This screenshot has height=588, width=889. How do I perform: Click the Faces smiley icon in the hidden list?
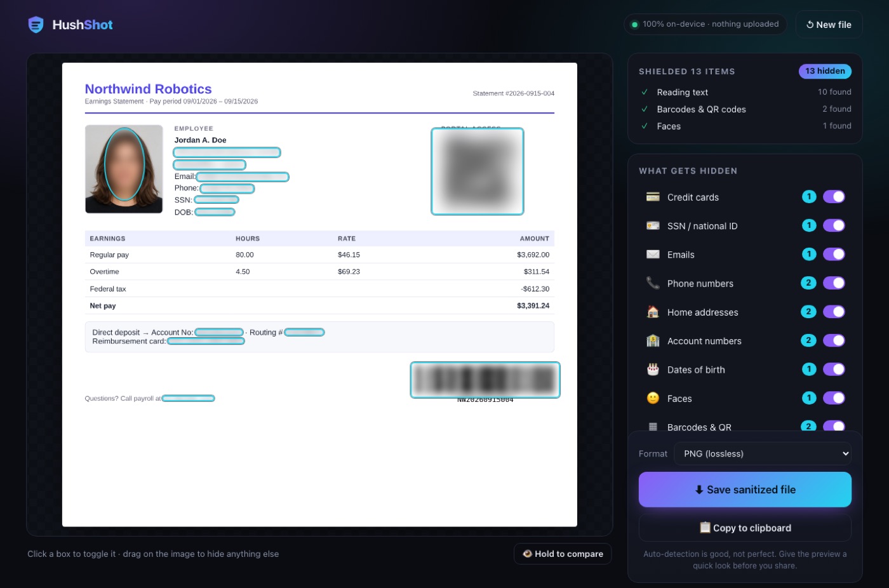pyautogui.click(x=653, y=398)
